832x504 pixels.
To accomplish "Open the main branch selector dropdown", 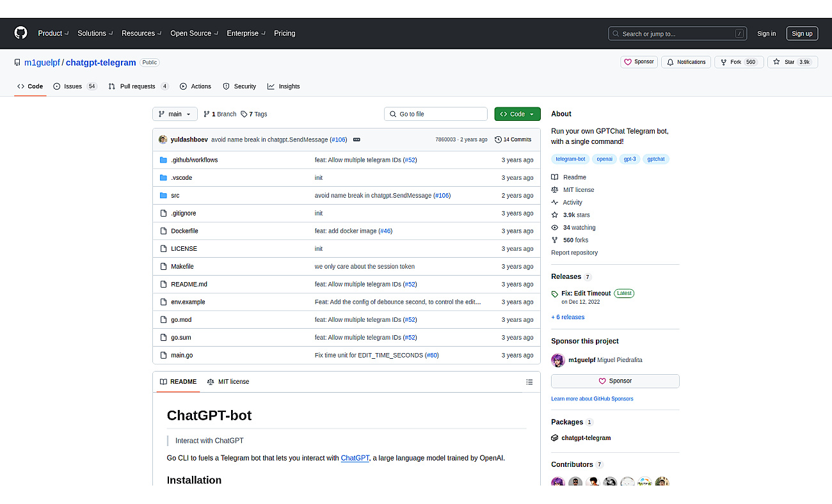I will coord(175,114).
